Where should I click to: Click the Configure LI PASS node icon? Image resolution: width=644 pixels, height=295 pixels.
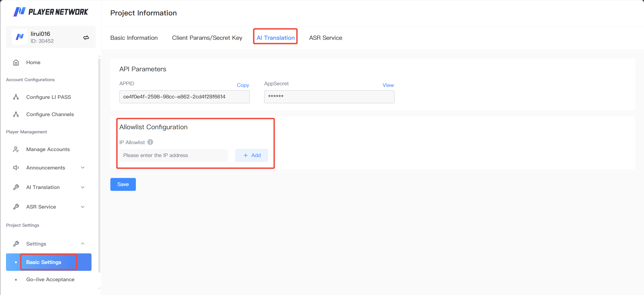point(16,97)
